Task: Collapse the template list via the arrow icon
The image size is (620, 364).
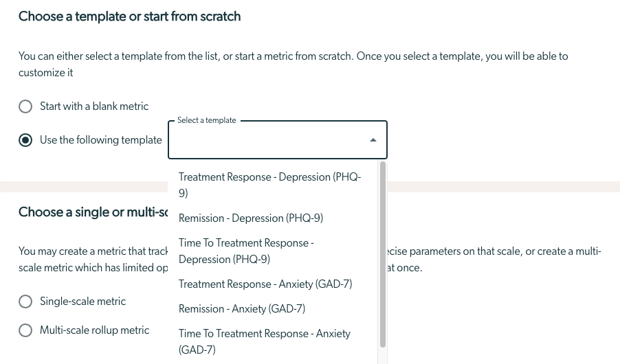Action: [x=373, y=140]
